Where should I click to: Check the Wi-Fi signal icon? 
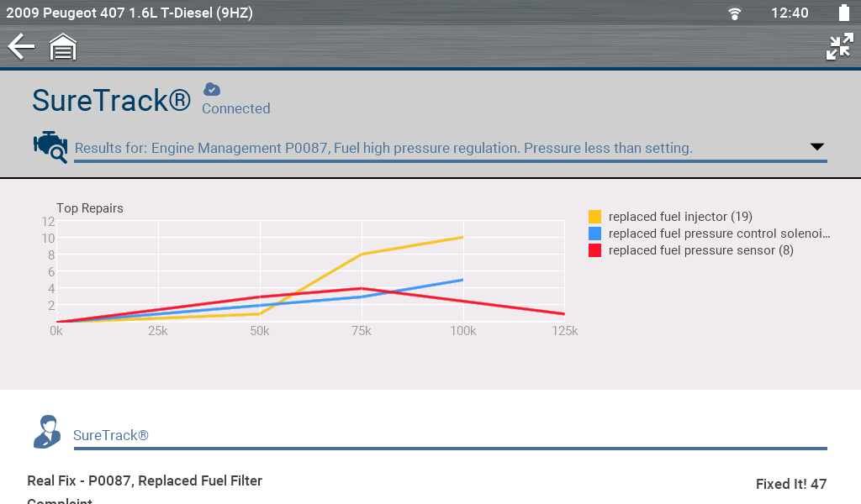735,13
